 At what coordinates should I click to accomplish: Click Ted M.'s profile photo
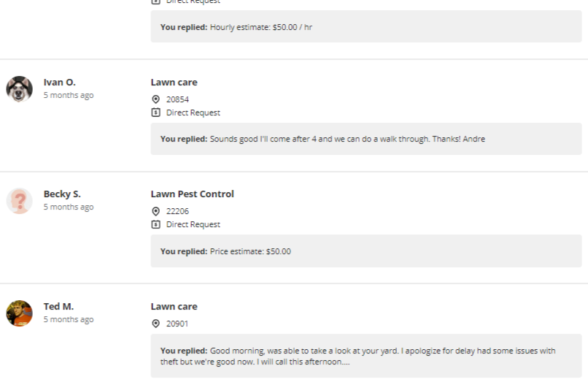[19, 313]
